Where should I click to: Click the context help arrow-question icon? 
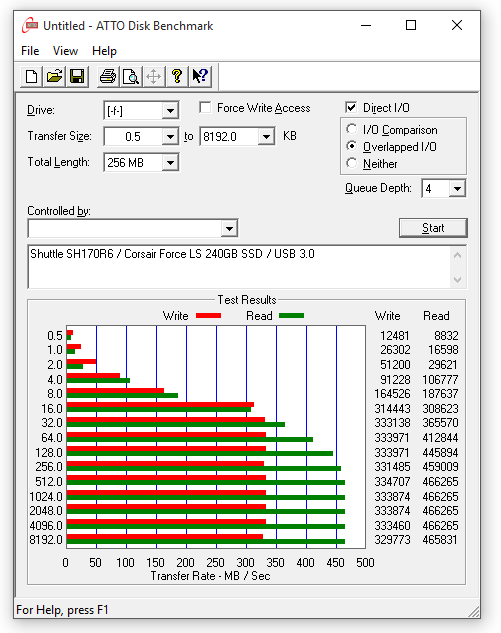(200, 76)
